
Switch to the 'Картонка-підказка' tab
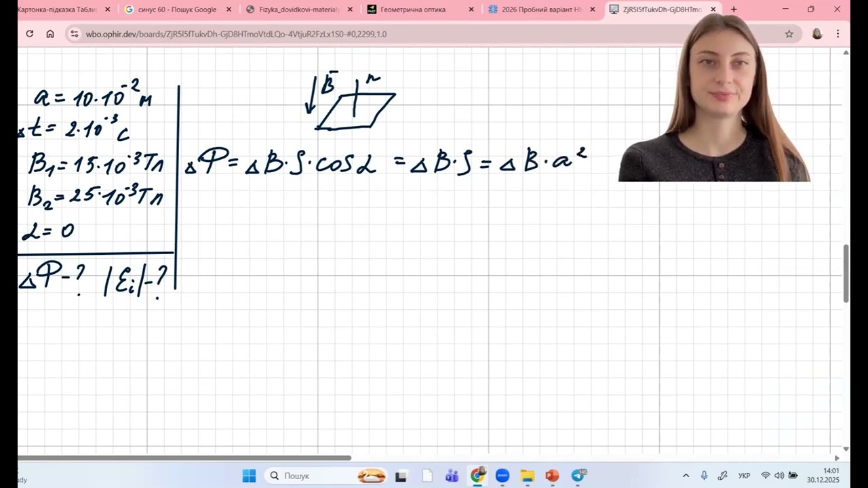coord(58,9)
